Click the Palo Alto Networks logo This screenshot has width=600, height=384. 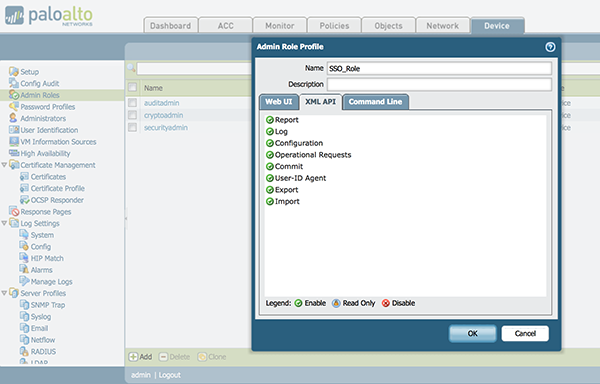click(x=48, y=16)
